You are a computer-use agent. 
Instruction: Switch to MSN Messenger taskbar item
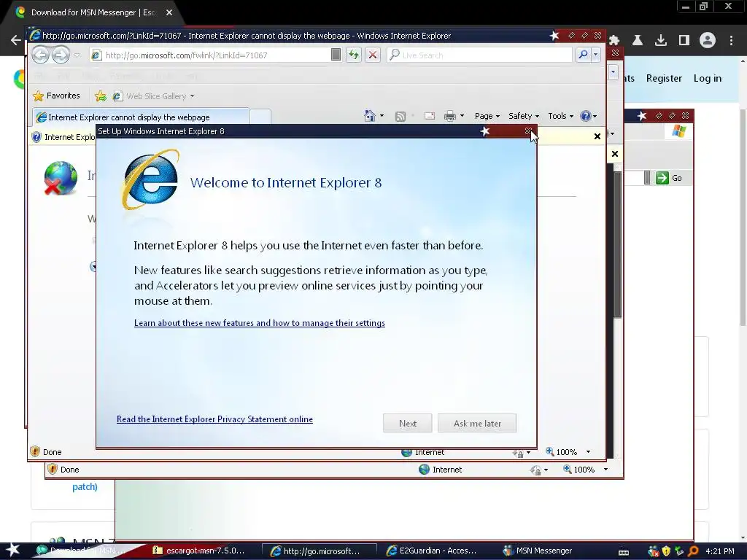click(x=538, y=551)
